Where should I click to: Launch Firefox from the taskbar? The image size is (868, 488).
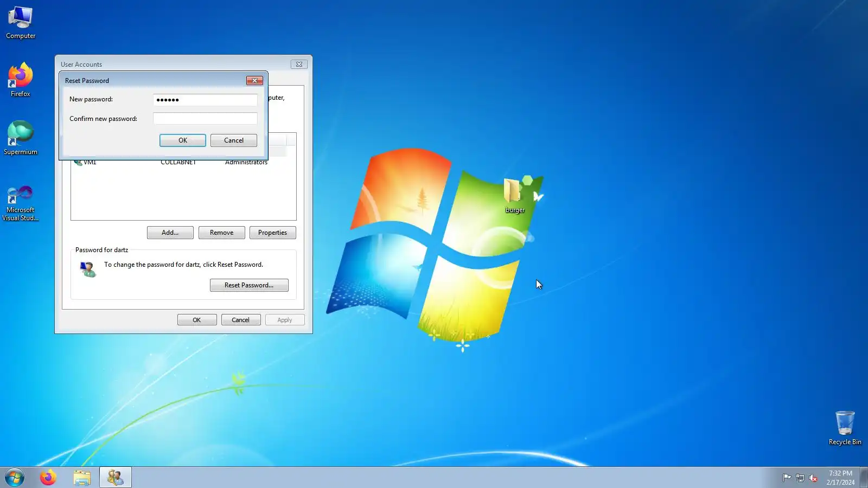(x=48, y=478)
